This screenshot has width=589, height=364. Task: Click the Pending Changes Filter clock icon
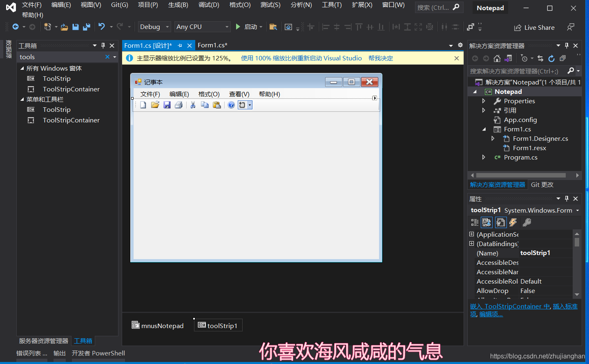pyautogui.click(x=525, y=58)
